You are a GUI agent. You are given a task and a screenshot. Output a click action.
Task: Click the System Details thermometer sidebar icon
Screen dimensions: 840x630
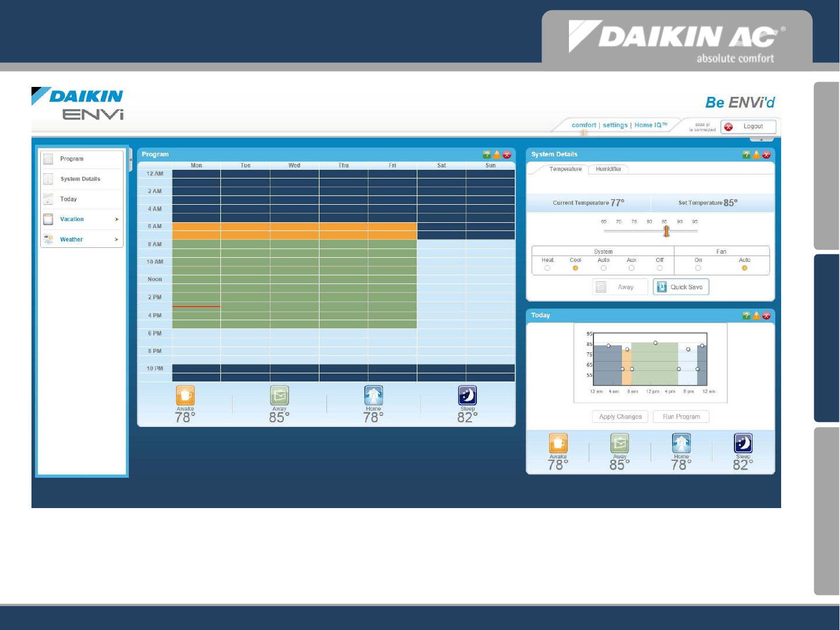[x=48, y=179]
